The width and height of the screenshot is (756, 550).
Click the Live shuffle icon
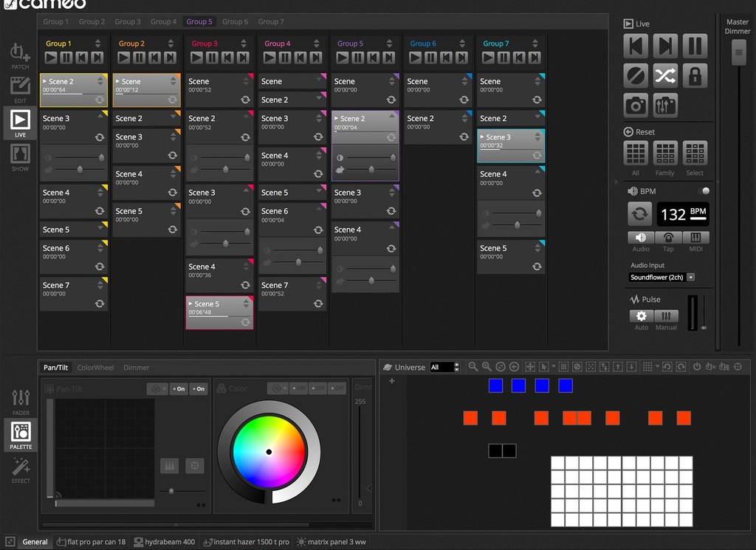(x=665, y=76)
